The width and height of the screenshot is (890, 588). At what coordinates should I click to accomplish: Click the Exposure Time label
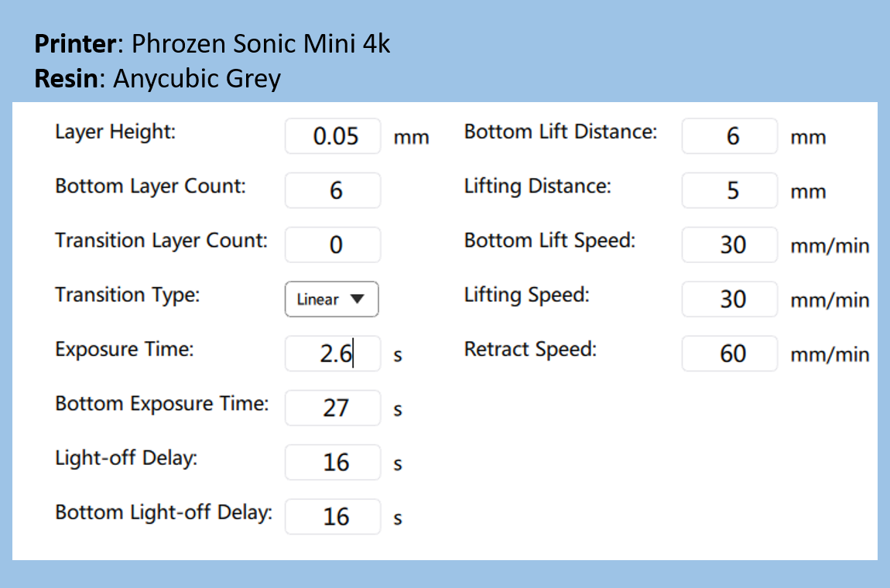pos(125,350)
